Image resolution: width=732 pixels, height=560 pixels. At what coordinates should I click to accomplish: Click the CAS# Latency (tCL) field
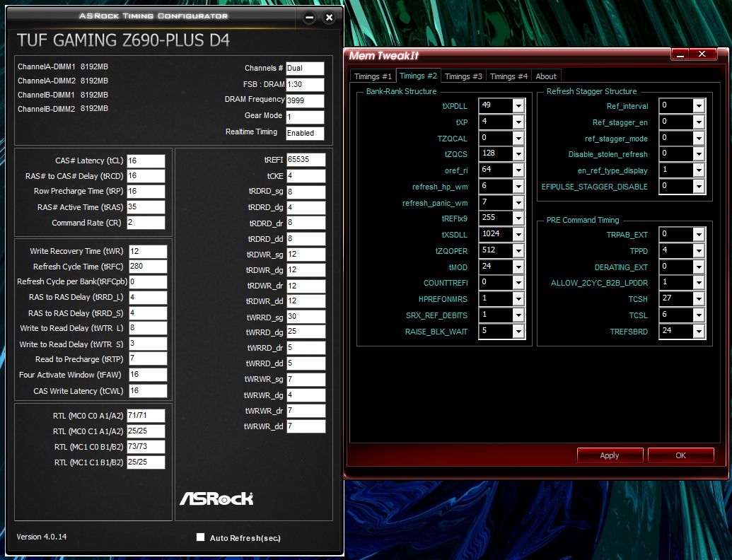(146, 161)
